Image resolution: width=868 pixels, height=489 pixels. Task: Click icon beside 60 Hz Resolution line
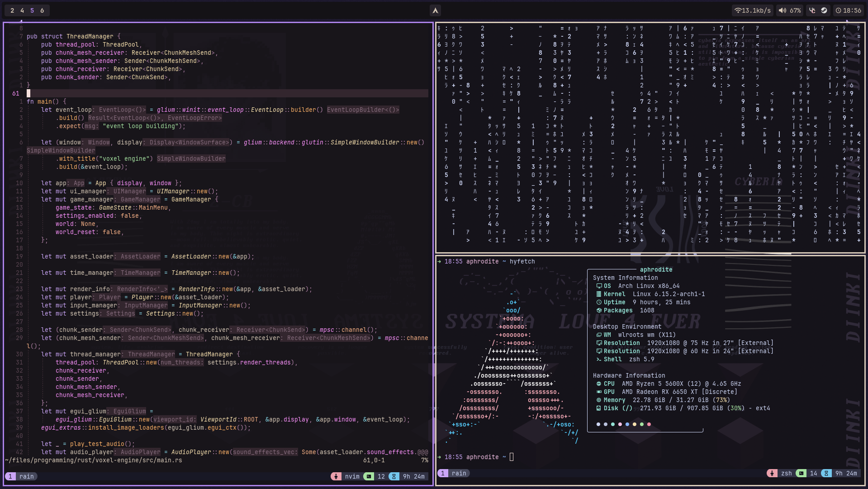599,351
